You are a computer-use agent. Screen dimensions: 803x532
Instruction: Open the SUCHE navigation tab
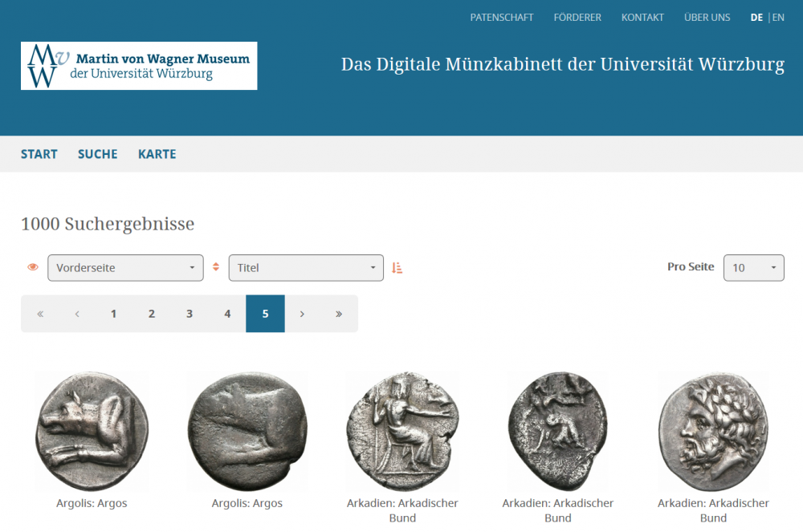pyautogui.click(x=98, y=154)
